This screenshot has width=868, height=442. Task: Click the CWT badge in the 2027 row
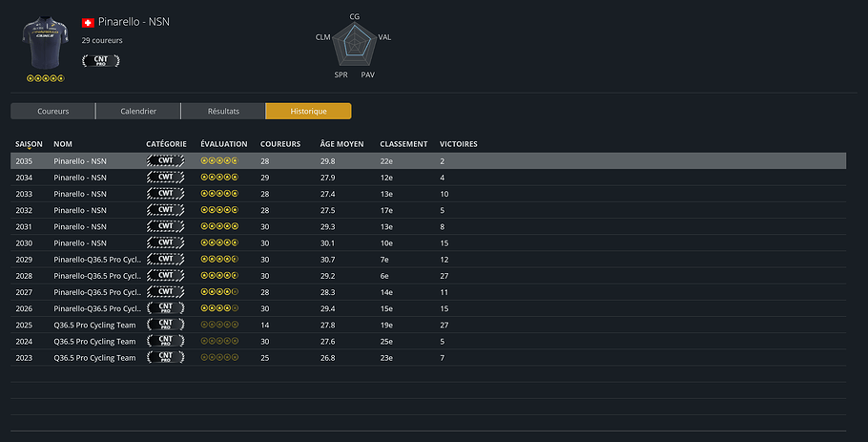(166, 292)
